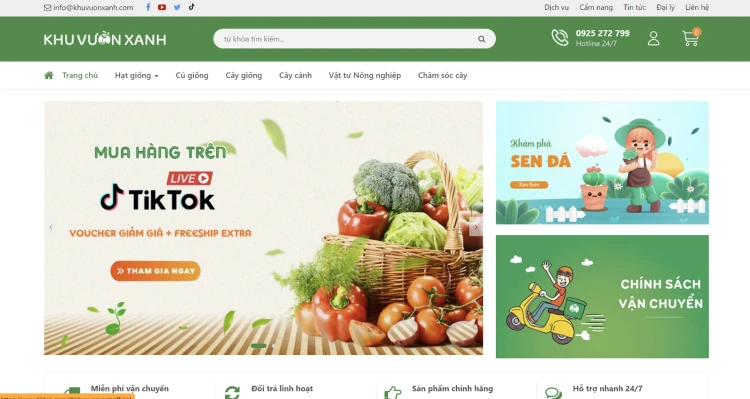Open the Củ giống menu item

tap(192, 76)
